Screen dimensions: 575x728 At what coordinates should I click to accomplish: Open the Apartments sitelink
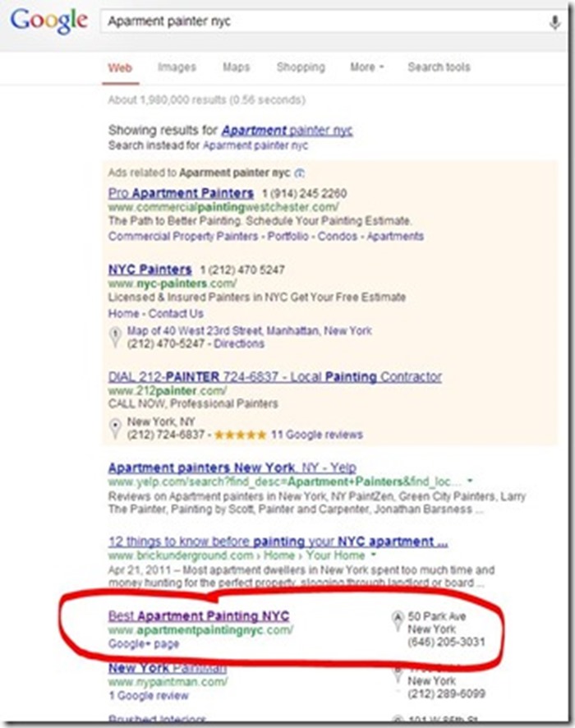tap(395, 237)
